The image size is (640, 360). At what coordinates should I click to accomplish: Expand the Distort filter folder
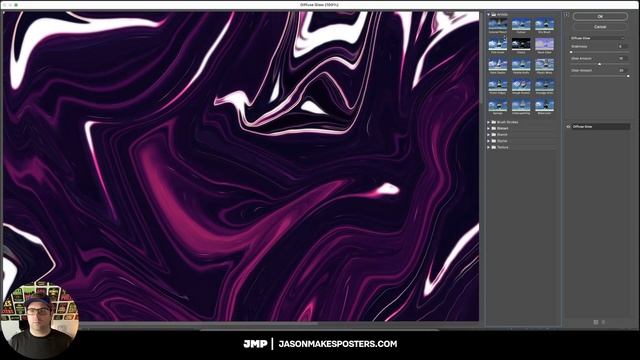(489, 128)
